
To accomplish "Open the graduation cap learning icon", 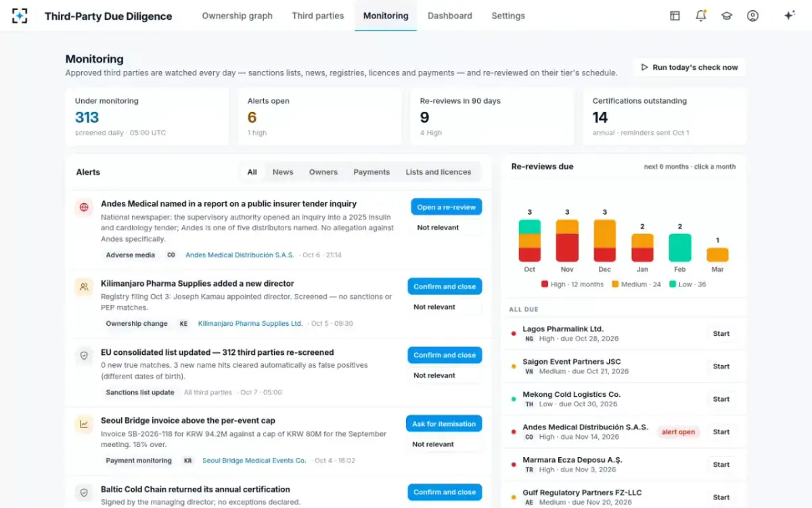I will click(727, 16).
